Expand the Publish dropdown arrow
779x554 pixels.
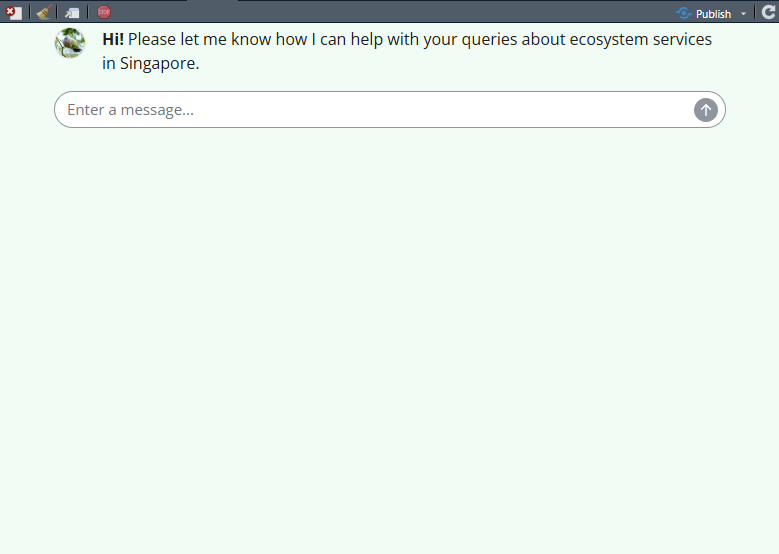743,14
